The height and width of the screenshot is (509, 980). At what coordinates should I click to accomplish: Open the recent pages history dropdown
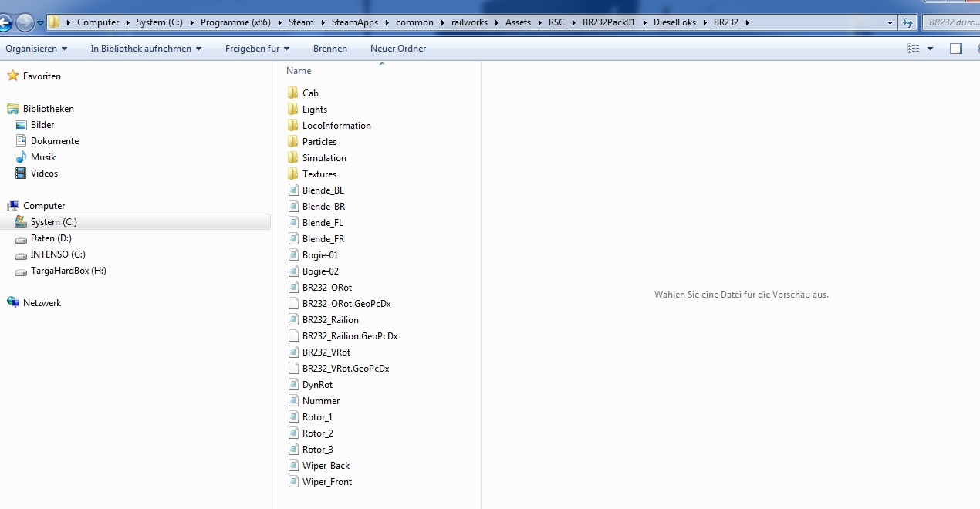click(41, 23)
